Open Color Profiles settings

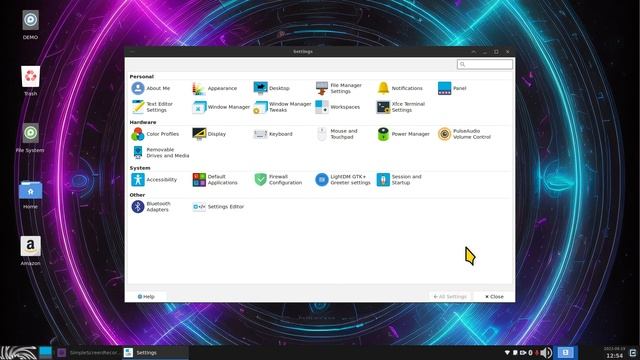[x=155, y=134]
